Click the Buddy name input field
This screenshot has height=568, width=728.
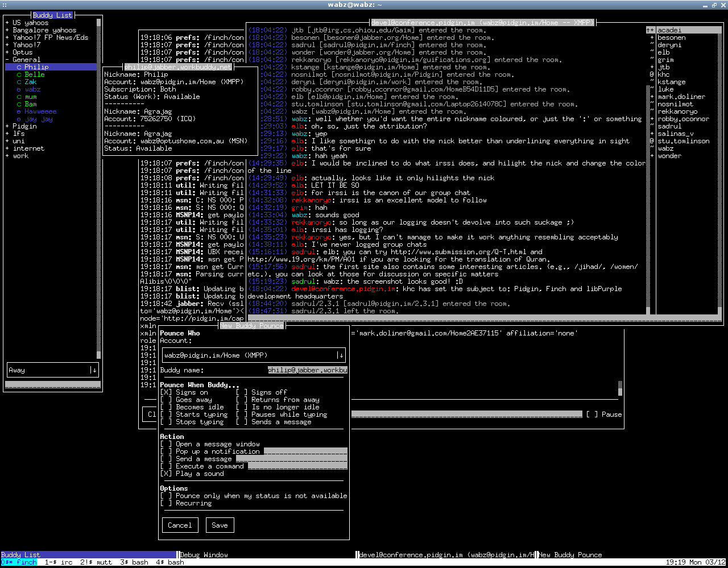308,370
